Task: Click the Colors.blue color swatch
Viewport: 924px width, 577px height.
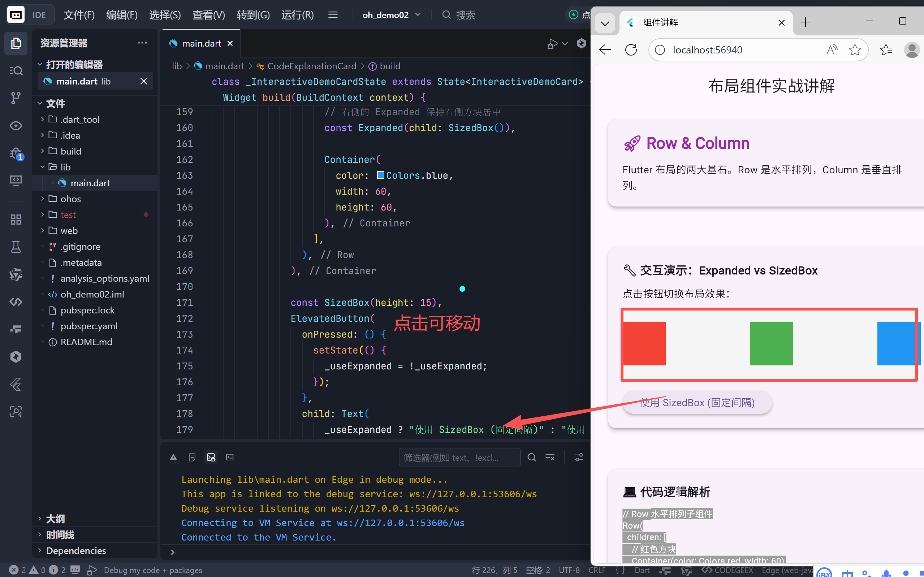Action: coord(380,175)
